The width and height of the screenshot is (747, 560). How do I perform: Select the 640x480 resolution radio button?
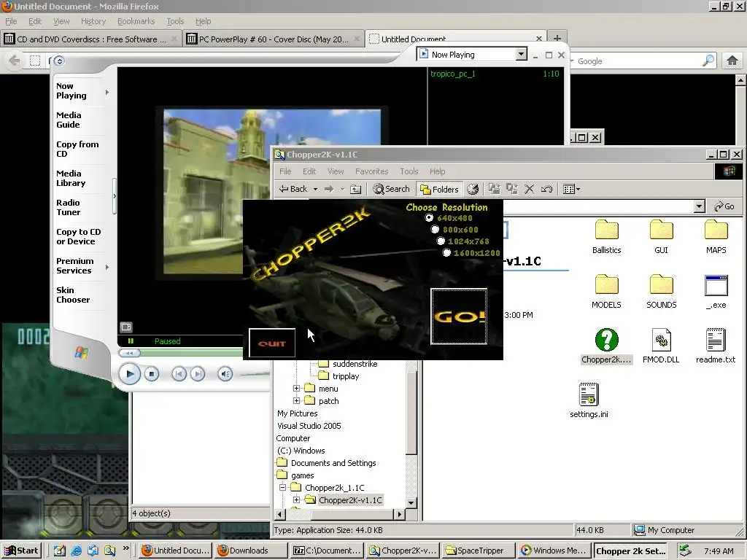tap(429, 217)
